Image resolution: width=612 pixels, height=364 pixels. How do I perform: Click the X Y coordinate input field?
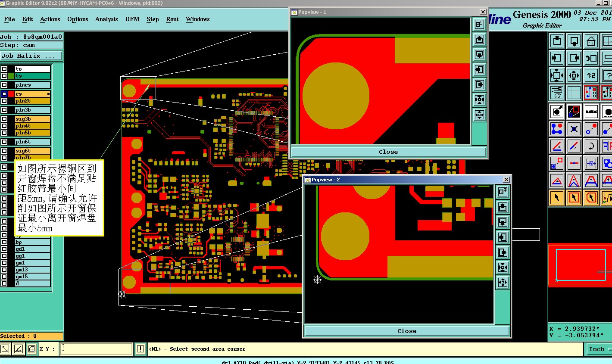coord(96,349)
